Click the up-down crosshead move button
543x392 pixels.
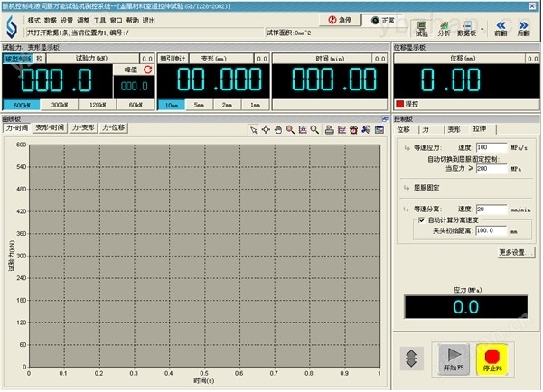click(x=411, y=357)
